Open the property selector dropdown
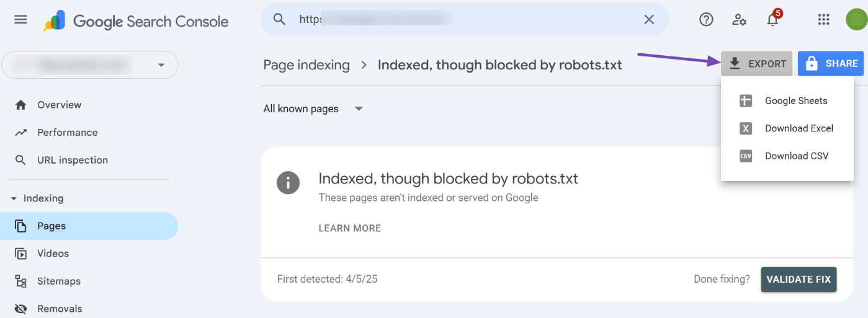The width and height of the screenshot is (868, 318). pyautogui.click(x=90, y=64)
